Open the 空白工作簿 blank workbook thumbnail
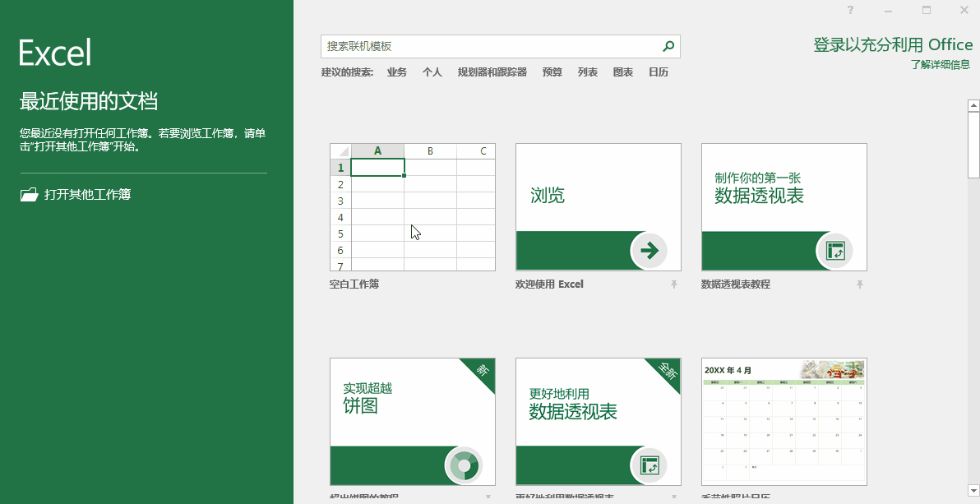Screen dimensions: 980x504 click(413, 207)
